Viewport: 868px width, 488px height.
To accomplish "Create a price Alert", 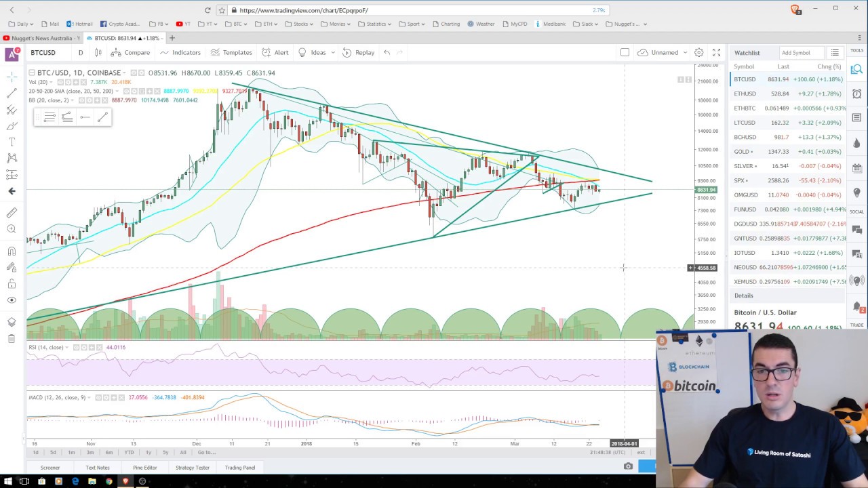I will click(275, 52).
